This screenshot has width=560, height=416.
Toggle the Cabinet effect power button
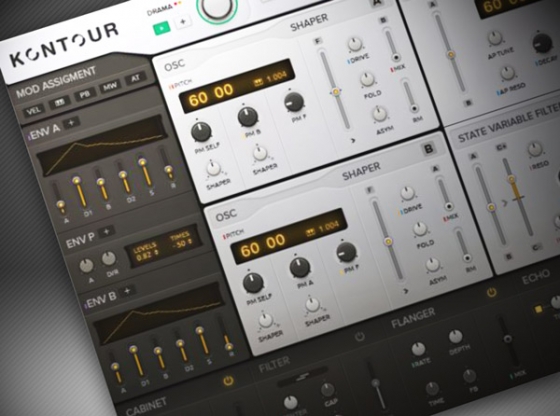pos(228,381)
